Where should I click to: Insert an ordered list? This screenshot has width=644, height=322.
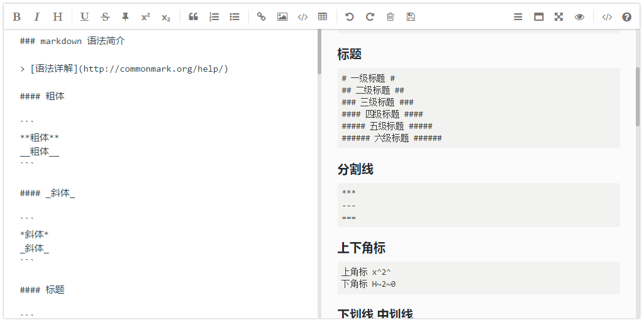214,17
